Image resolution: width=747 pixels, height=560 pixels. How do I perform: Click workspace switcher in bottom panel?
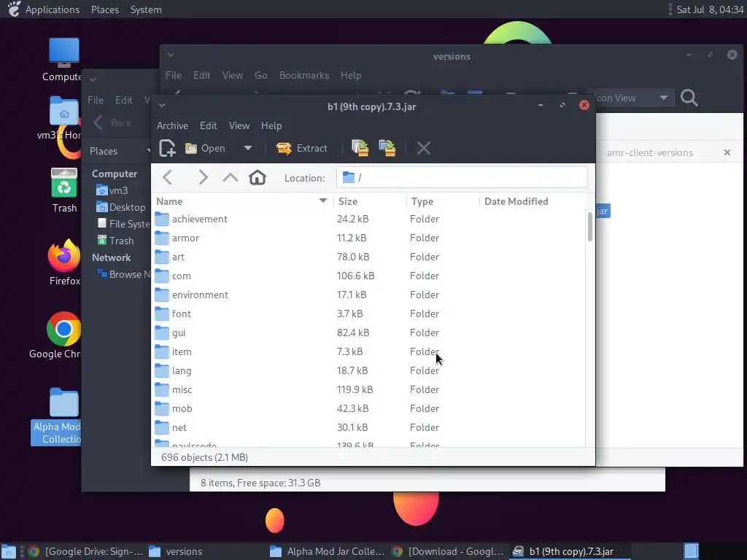pos(692,551)
